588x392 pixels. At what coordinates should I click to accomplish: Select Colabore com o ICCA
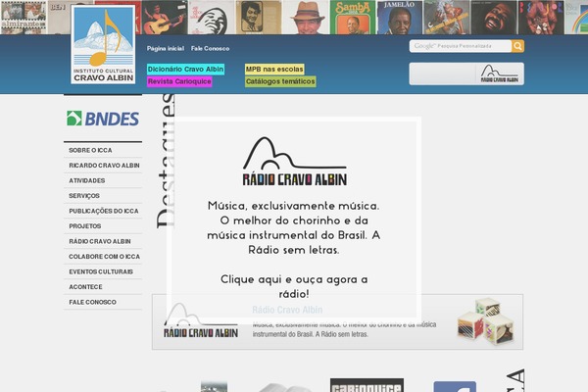coord(103,257)
